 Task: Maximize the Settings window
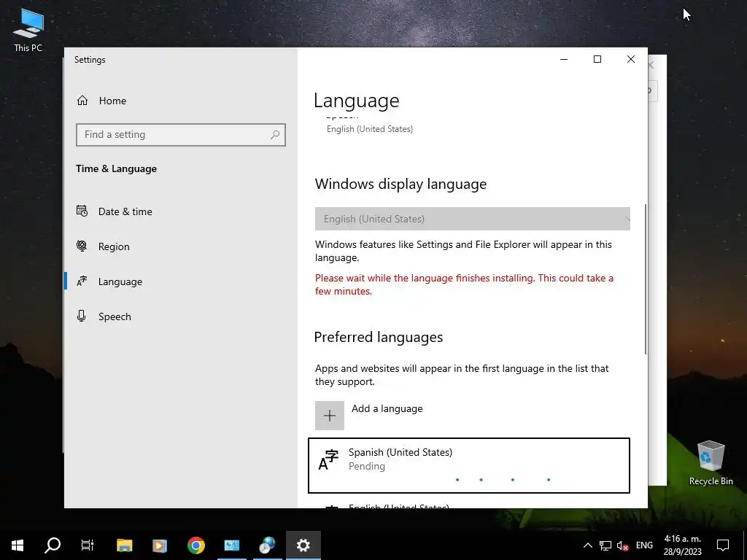[x=597, y=59]
